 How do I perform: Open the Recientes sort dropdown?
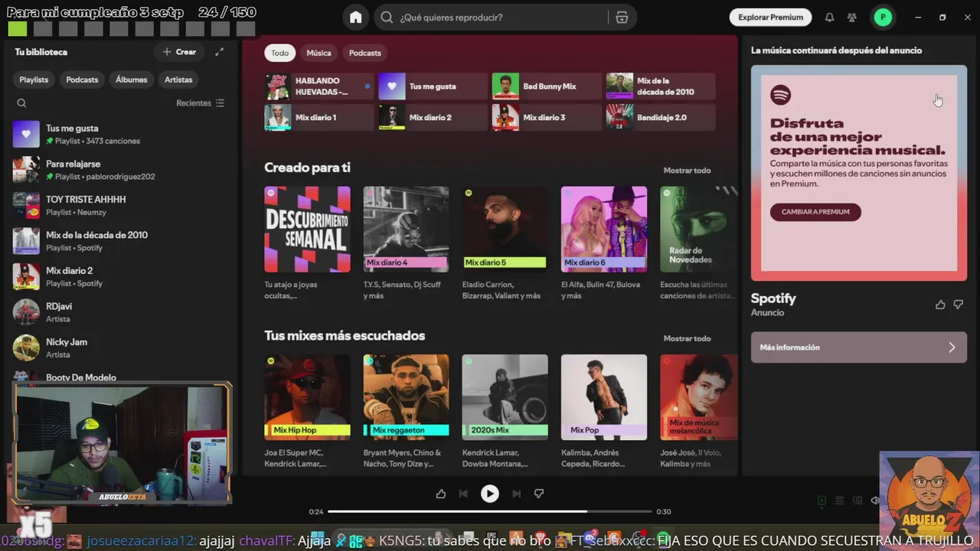[200, 103]
